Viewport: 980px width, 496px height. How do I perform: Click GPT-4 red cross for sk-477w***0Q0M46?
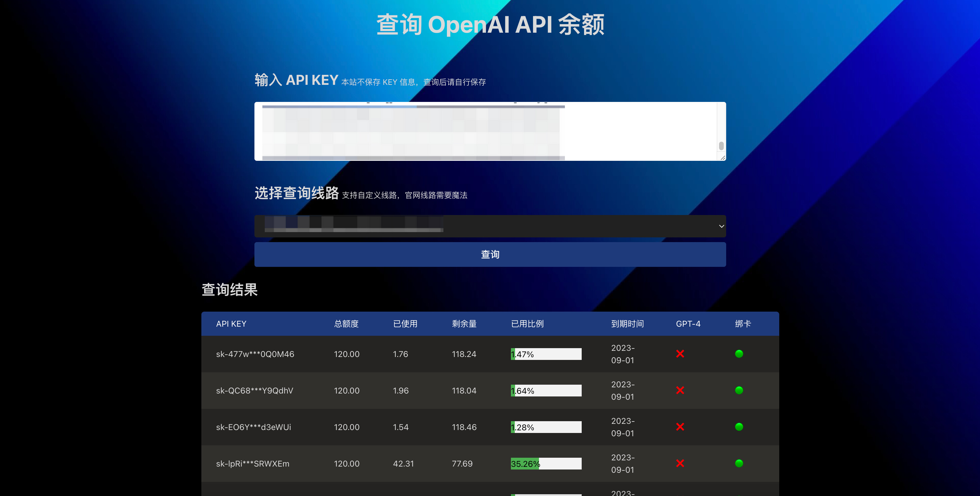[680, 354]
